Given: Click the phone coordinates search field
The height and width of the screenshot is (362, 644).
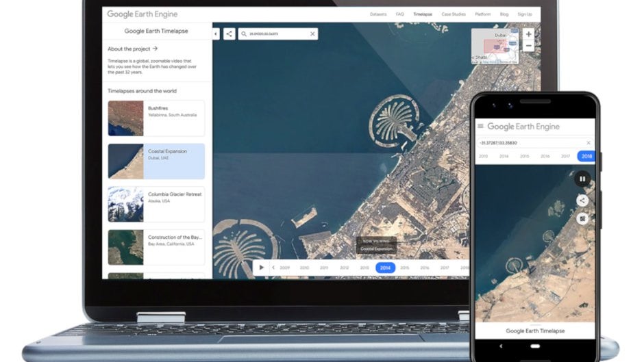Looking at the screenshot, I should (534, 143).
